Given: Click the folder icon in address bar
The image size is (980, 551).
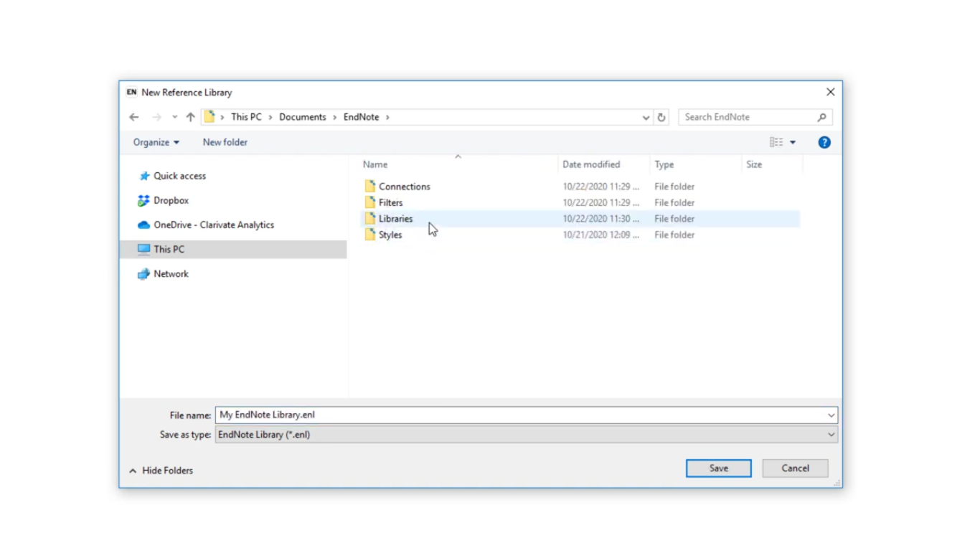Looking at the screenshot, I should [x=209, y=117].
